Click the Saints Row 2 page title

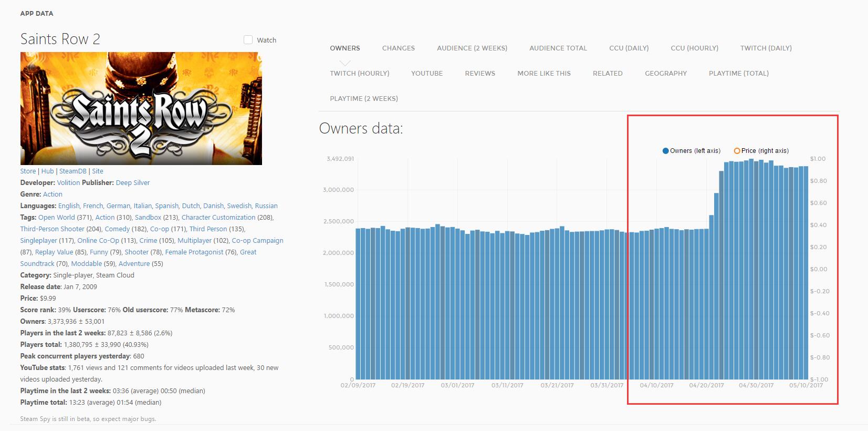click(x=60, y=39)
